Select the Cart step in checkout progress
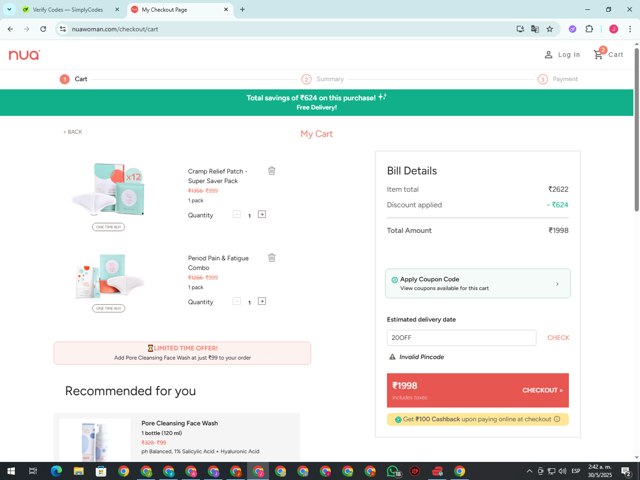This screenshot has height=480, width=640. pos(73,79)
